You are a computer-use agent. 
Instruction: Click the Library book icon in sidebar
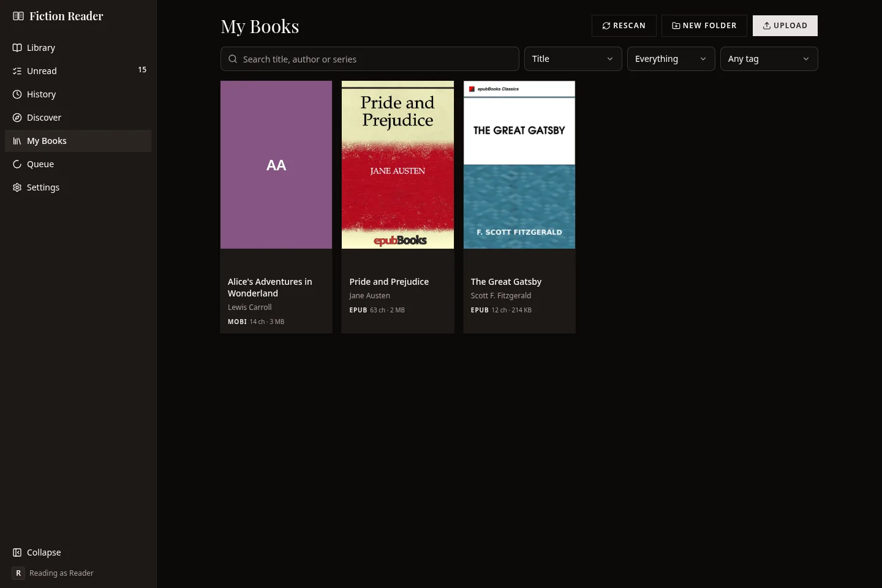click(x=17, y=48)
